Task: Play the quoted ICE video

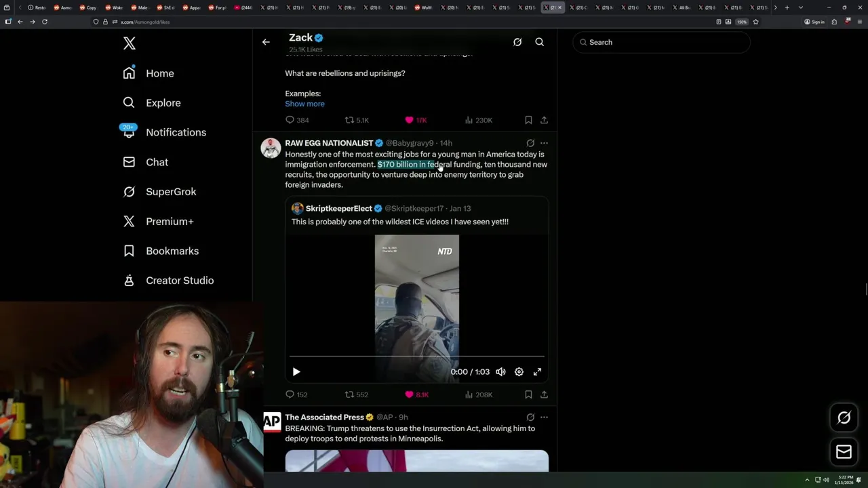Action: pos(296,371)
